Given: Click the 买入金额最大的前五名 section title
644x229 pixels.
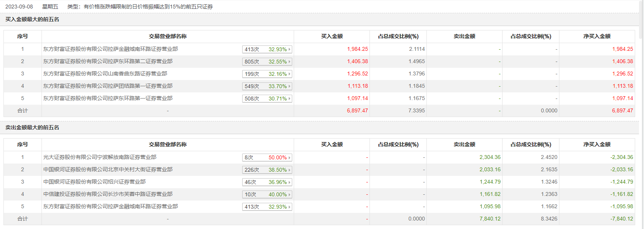Looking at the screenshot, I should 32,19.
